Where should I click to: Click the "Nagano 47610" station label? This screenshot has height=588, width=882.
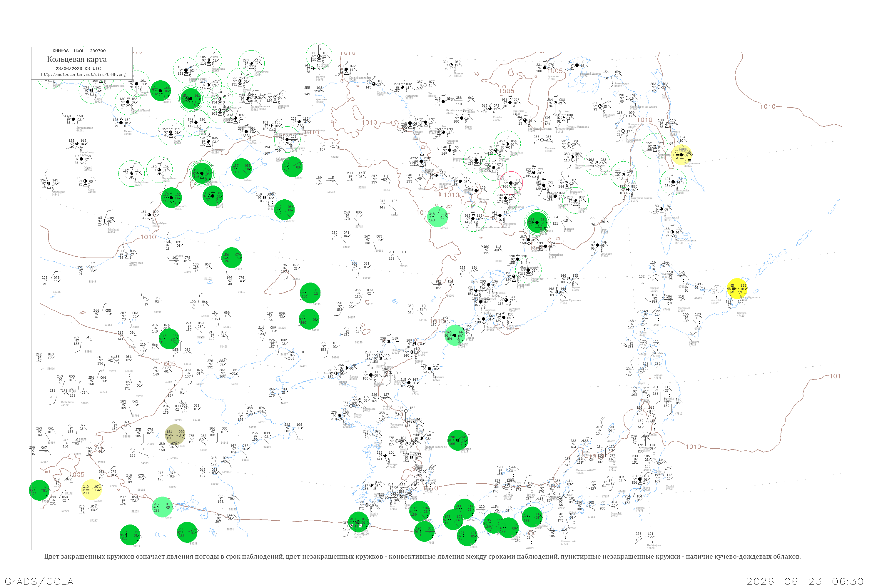point(613,468)
